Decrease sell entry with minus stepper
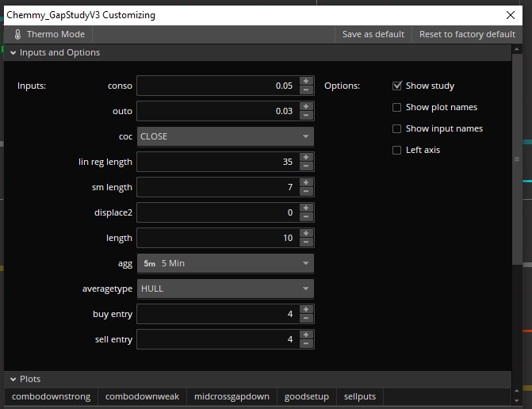Image resolution: width=532 pixels, height=409 pixels. click(306, 343)
